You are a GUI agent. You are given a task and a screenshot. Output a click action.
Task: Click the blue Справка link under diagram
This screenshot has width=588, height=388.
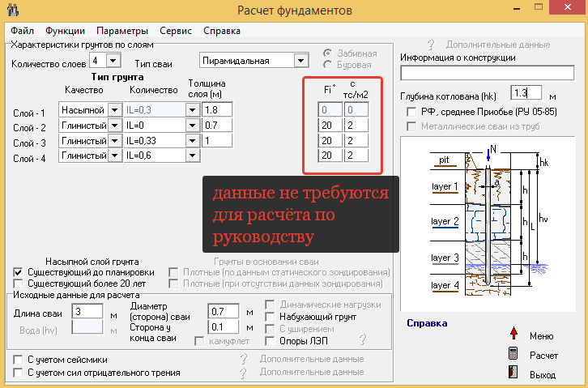[427, 323]
